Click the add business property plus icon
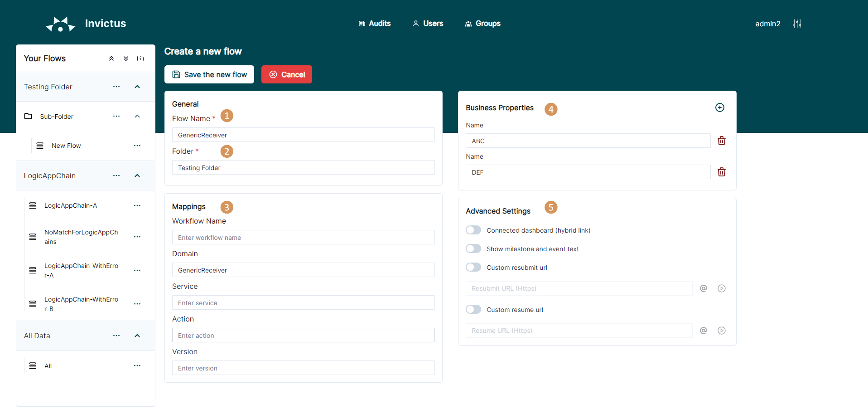Screen dimensions: 868x419 pyautogui.click(x=719, y=107)
